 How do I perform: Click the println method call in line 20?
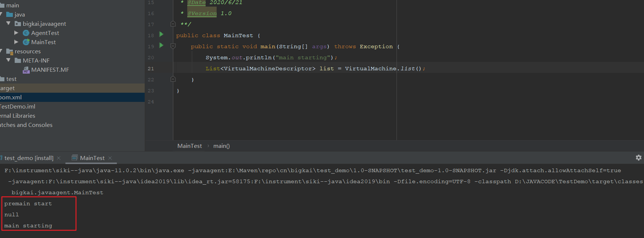(258, 58)
